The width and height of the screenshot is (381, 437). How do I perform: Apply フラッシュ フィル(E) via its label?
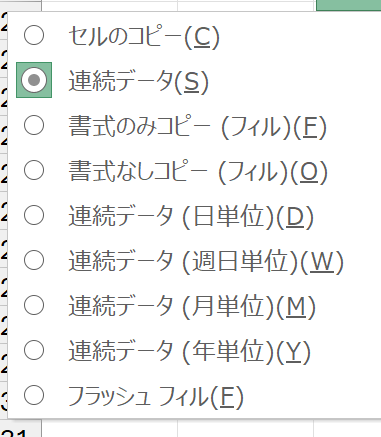pos(156,397)
